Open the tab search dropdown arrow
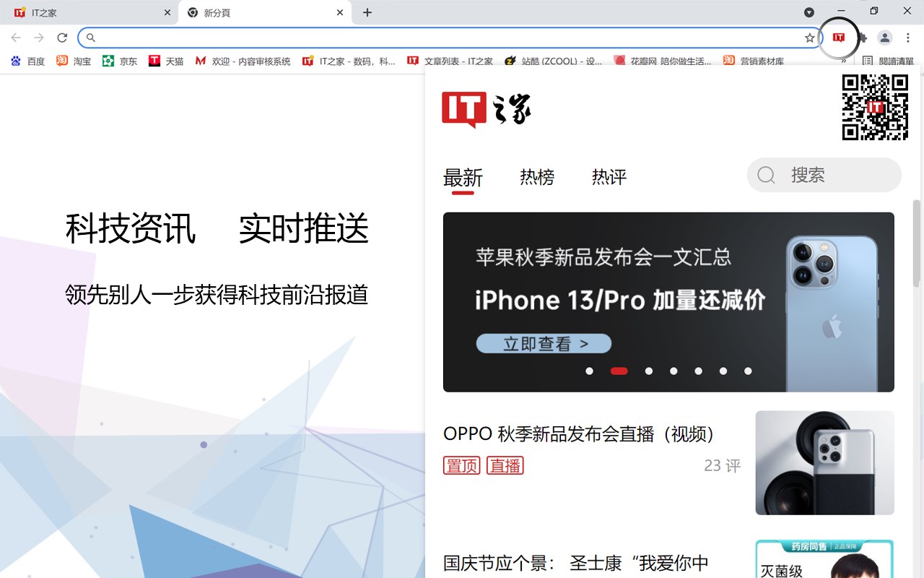This screenshot has height=578, width=924. [809, 12]
